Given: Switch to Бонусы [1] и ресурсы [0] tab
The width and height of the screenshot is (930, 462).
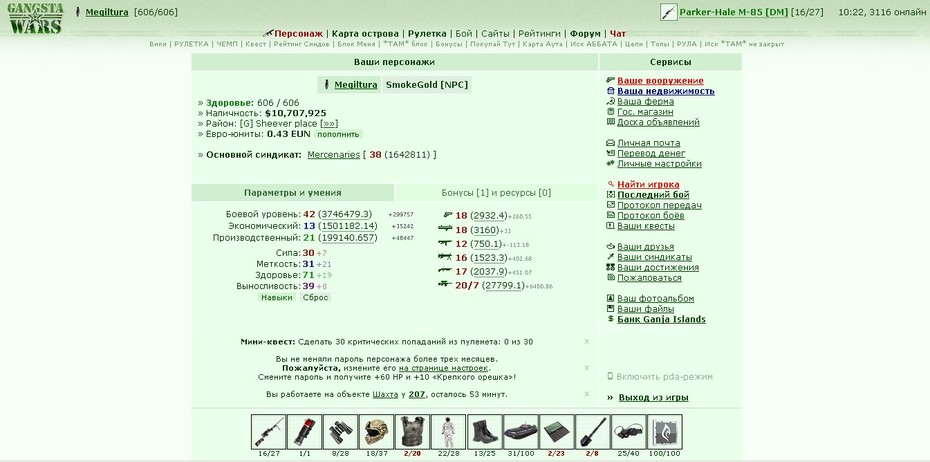Looking at the screenshot, I should [496, 193].
